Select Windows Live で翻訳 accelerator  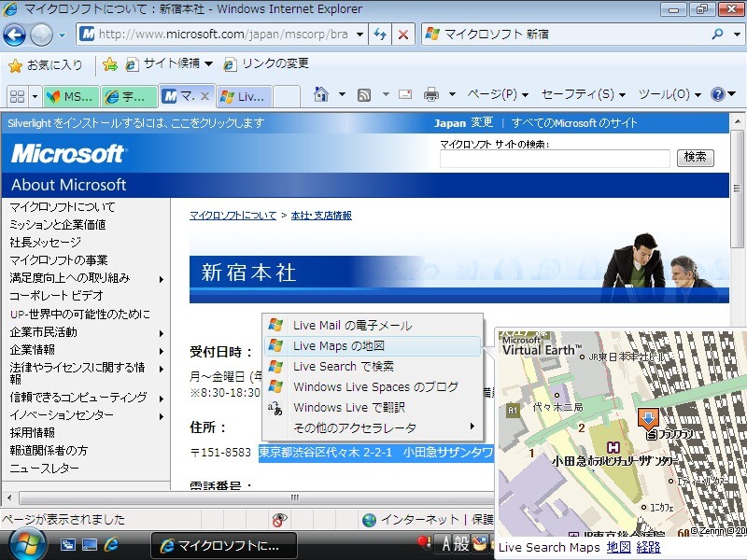click(373, 407)
